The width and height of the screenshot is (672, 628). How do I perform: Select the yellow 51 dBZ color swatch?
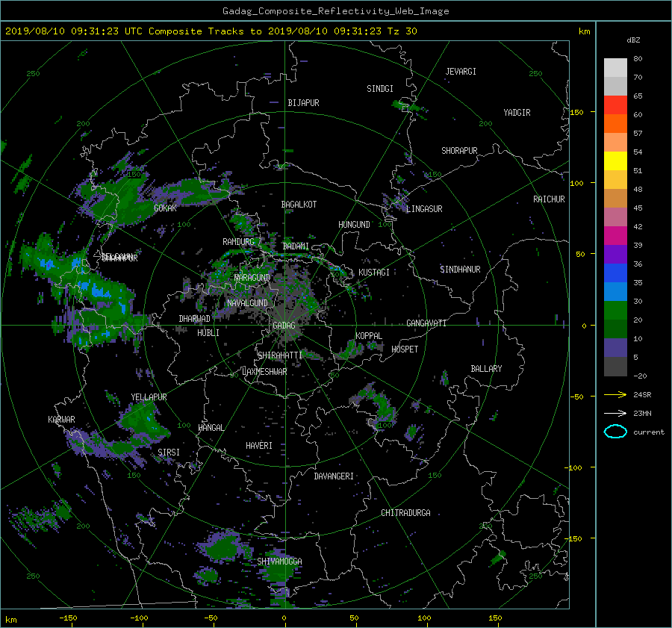(x=615, y=161)
